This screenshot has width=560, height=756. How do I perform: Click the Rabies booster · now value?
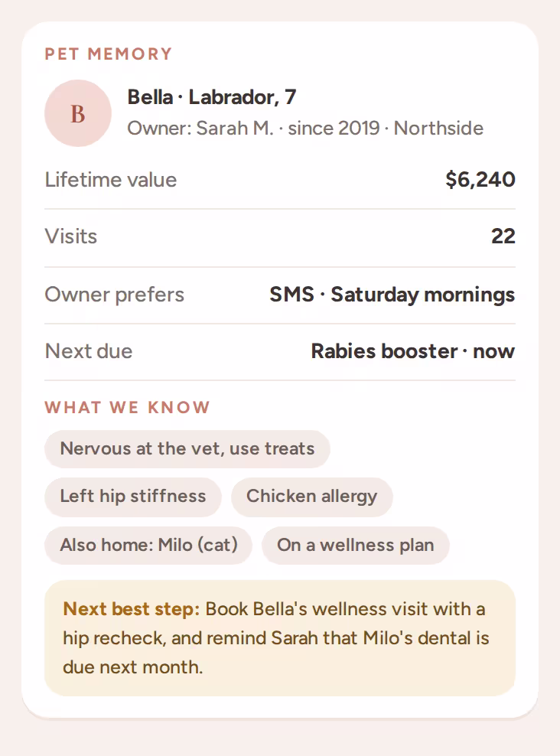click(x=413, y=351)
